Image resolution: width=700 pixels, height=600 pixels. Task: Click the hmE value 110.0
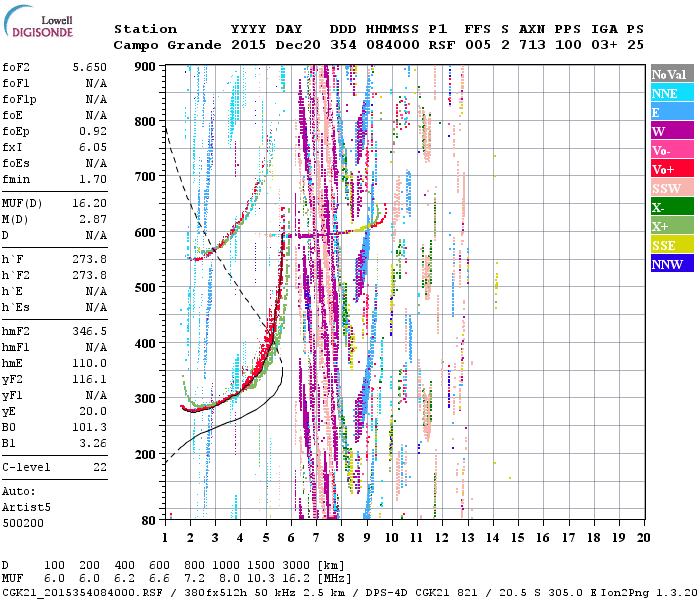[90, 363]
